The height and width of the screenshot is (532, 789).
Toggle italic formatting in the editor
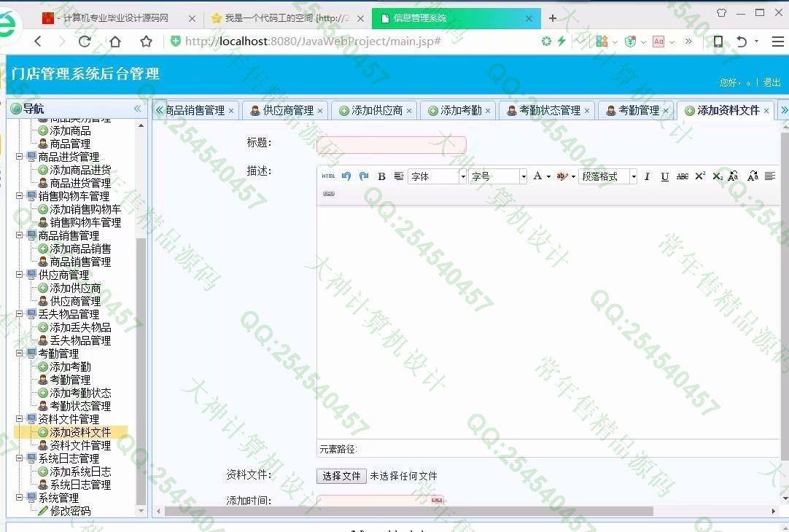[x=647, y=176]
